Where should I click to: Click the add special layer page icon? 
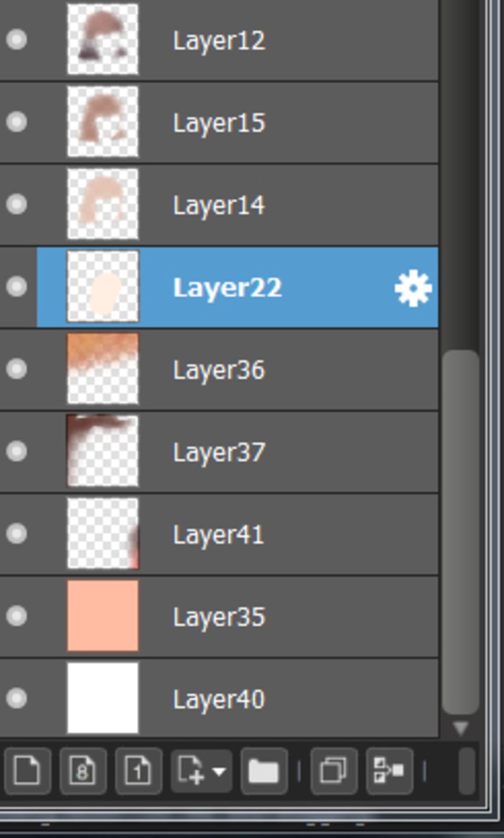pyautogui.click(x=191, y=771)
